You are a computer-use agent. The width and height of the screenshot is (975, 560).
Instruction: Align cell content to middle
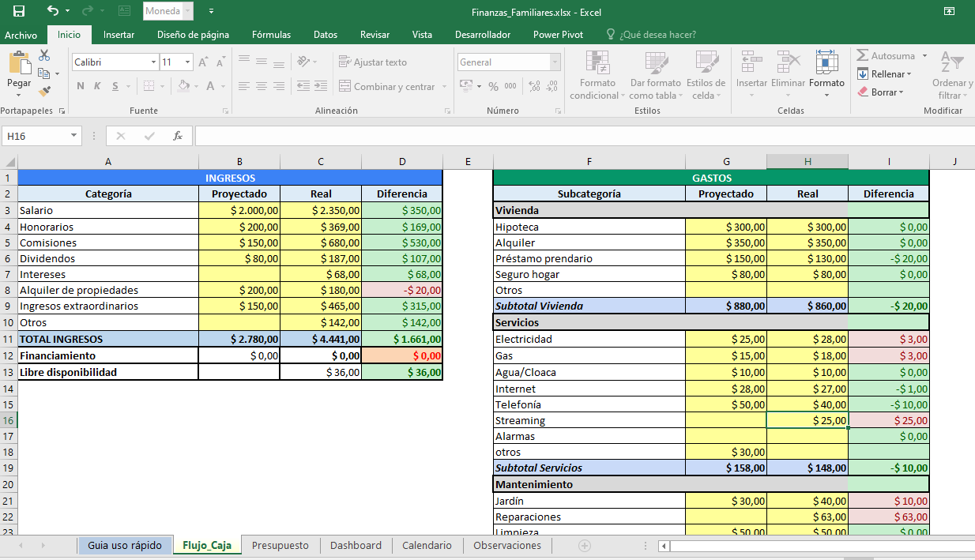261,62
